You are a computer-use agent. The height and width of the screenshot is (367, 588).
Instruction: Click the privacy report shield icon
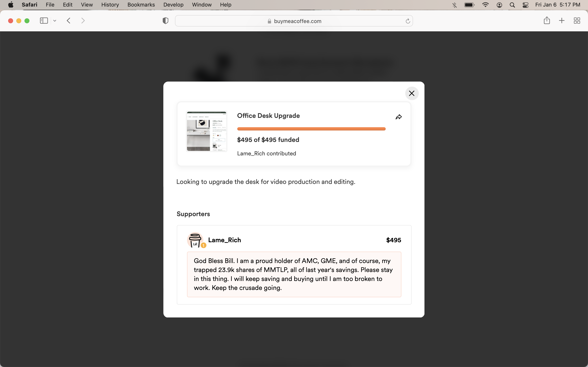pos(165,21)
